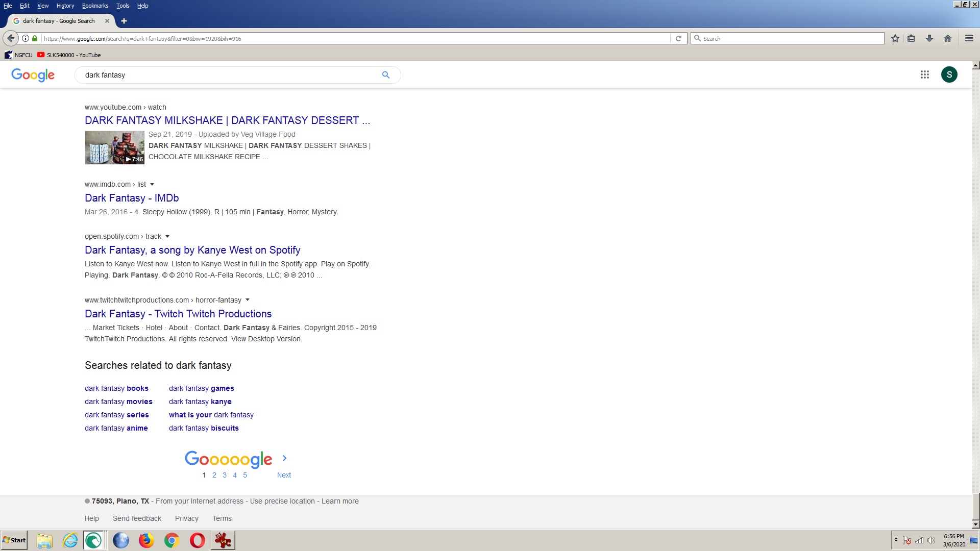
Task: Expand twitchtwitchproductions result options arrow
Action: [x=248, y=300]
